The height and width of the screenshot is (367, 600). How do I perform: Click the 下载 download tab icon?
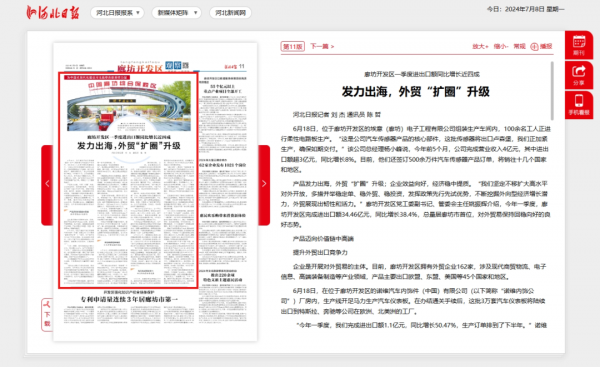(47, 315)
